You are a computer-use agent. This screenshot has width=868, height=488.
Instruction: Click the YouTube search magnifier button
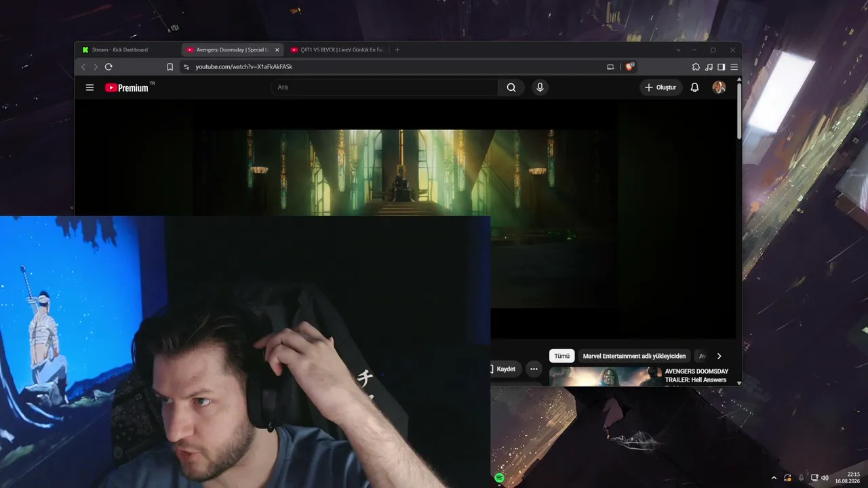coord(511,87)
